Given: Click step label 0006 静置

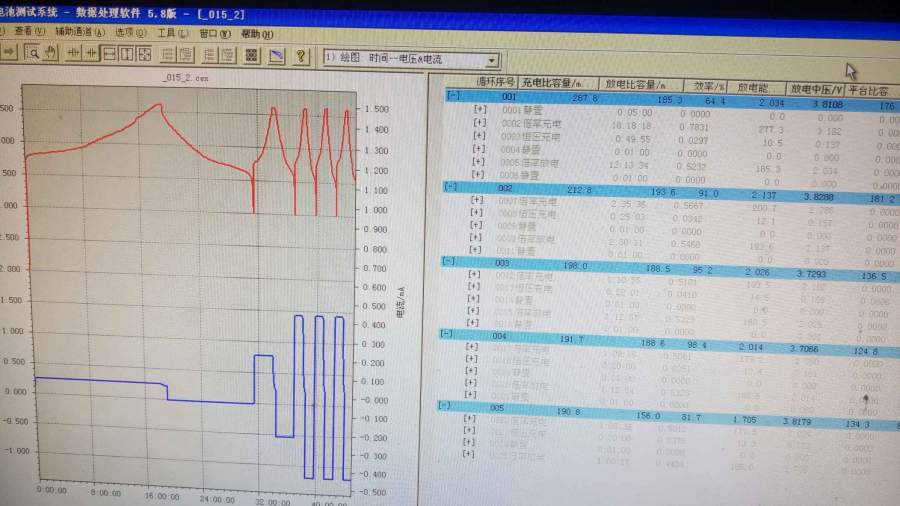Looking at the screenshot, I should tap(519, 176).
